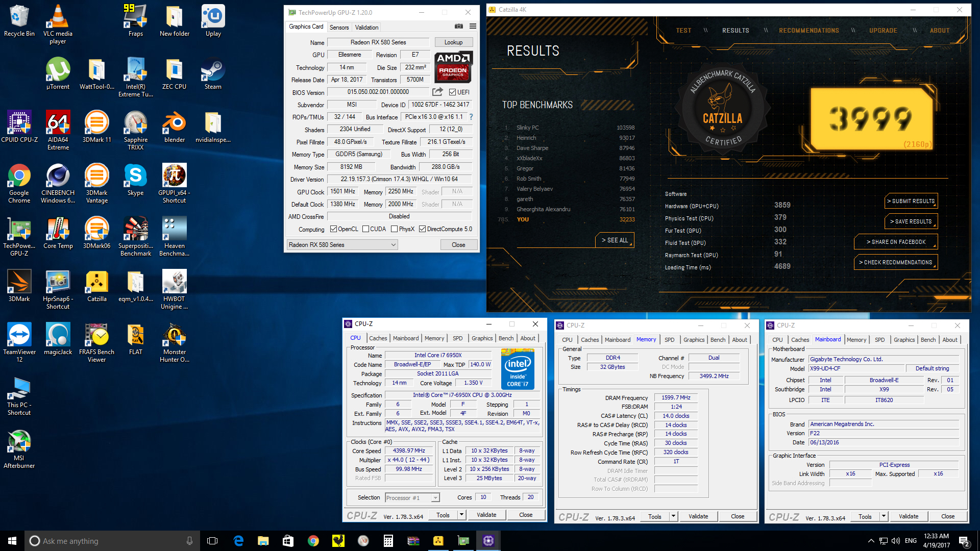The image size is (980, 551).
Task: Toggle the CUDA checkbox in GPU-Z
Action: coord(365,229)
